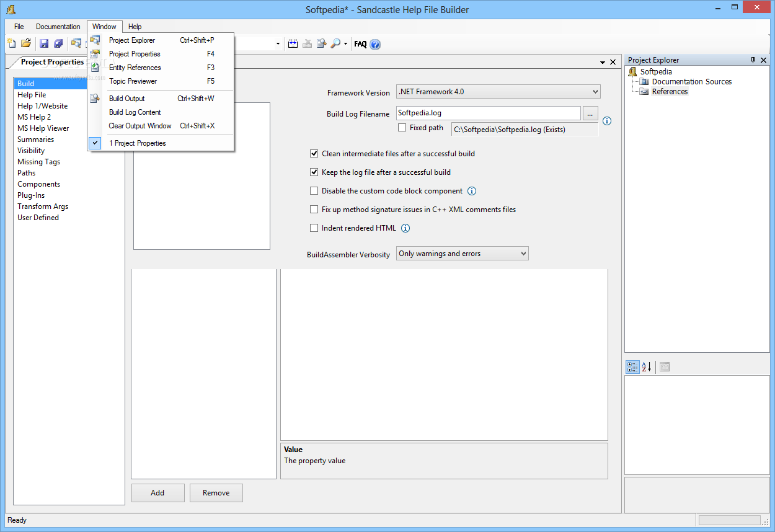
Task: Click info icon beside Indent rendered HTML
Action: click(x=405, y=228)
